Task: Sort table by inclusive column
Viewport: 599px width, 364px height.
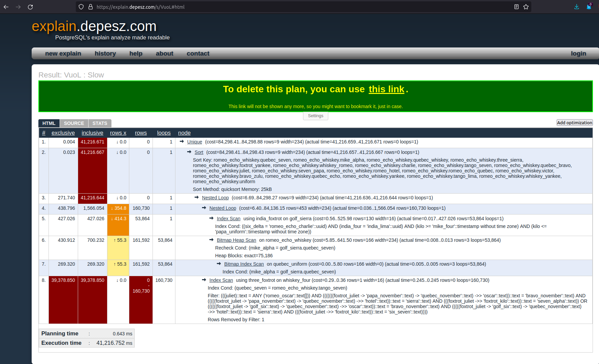Action: [92, 133]
